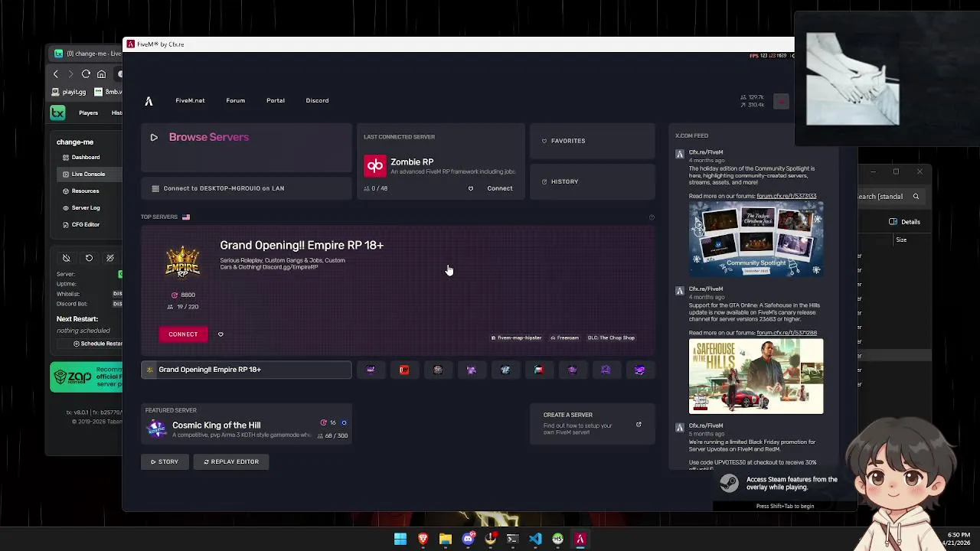Open forum.cfx.re link in Community Spotlight post
The width and height of the screenshot is (980, 551).
[x=786, y=196]
